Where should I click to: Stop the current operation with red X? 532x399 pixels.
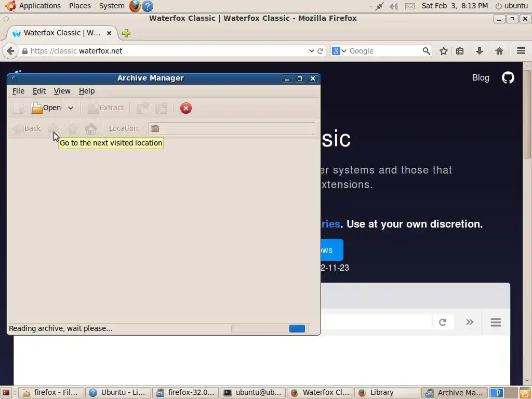click(x=185, y=108)
